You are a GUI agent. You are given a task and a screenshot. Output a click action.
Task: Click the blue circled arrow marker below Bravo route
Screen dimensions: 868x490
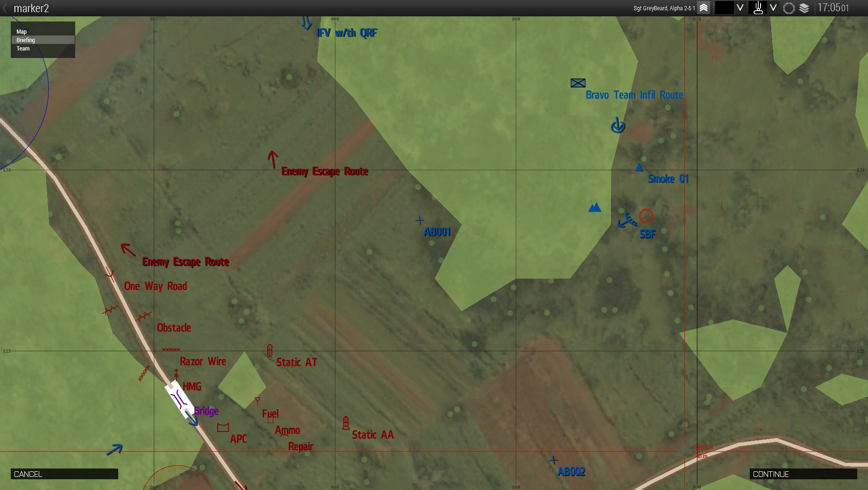[x=618, y=126]
